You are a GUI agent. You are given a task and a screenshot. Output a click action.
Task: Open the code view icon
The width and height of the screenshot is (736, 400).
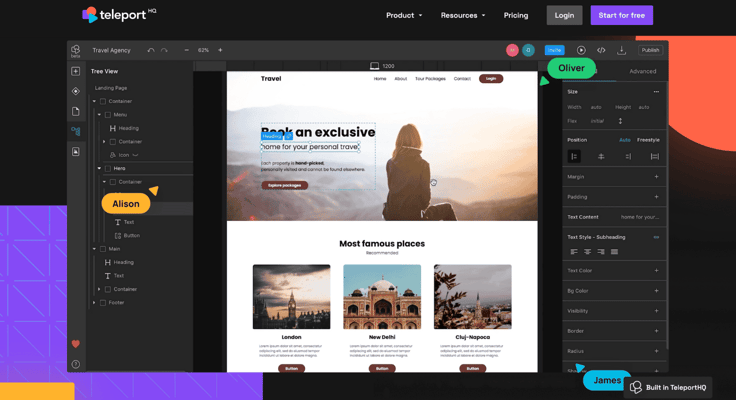pos(601,50)
